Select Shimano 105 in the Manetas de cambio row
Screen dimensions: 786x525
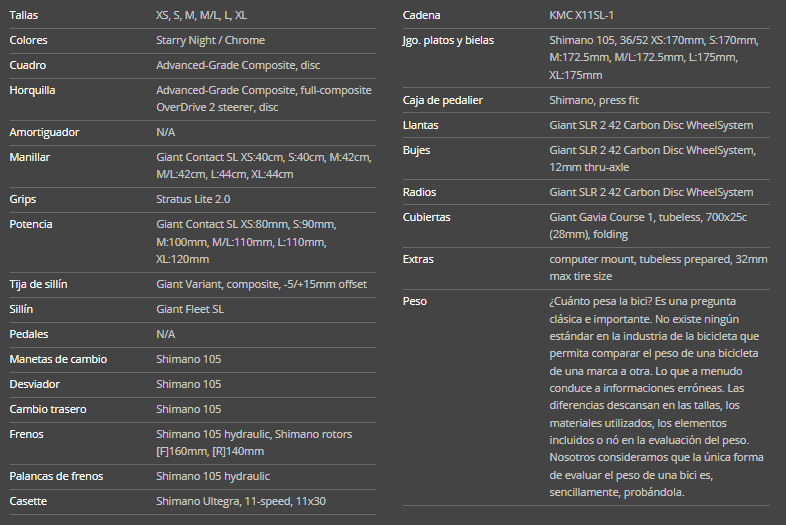click(188, 360)
